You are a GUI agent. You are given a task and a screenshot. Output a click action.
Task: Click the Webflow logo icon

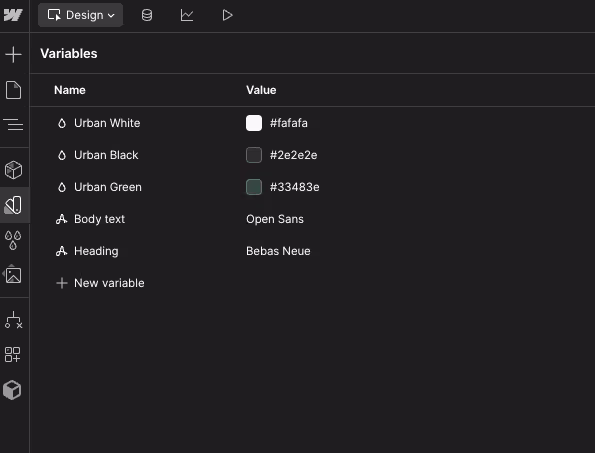[x=13, y=15]
